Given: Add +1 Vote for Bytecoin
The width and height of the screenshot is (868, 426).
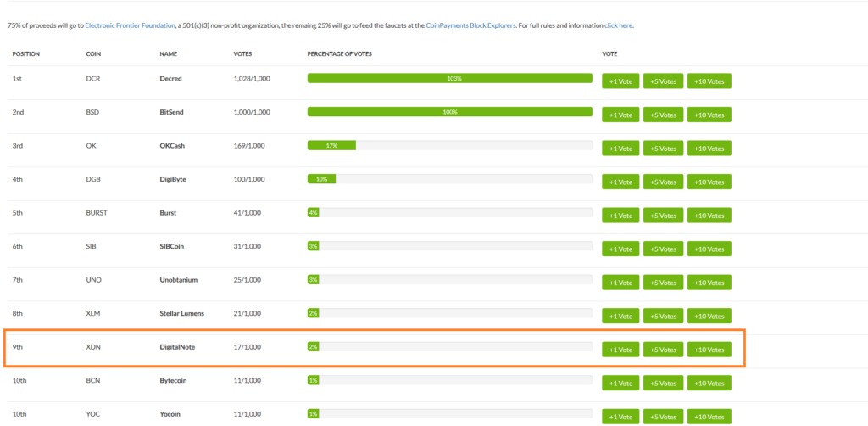Looking at the screenshot, I should click(620, 383).
